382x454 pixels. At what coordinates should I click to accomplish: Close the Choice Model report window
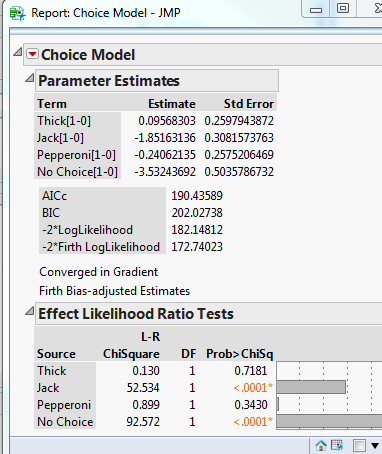374,8
